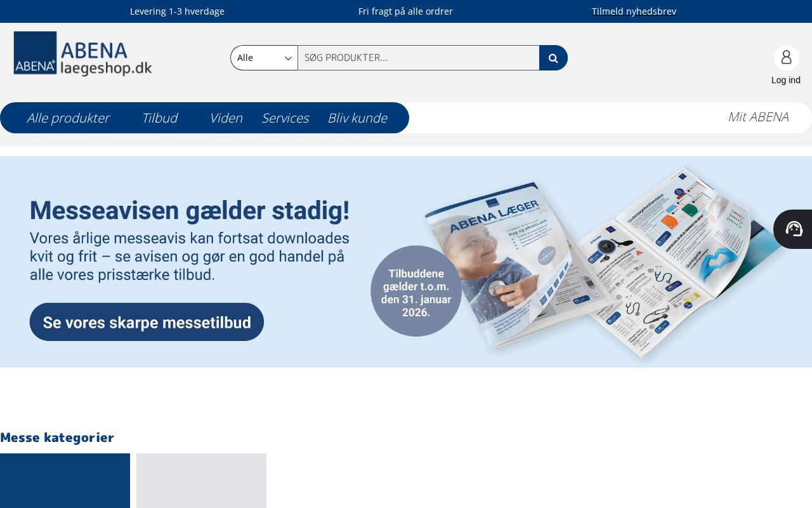Click the messeavis brochure image

pos(603,264)
